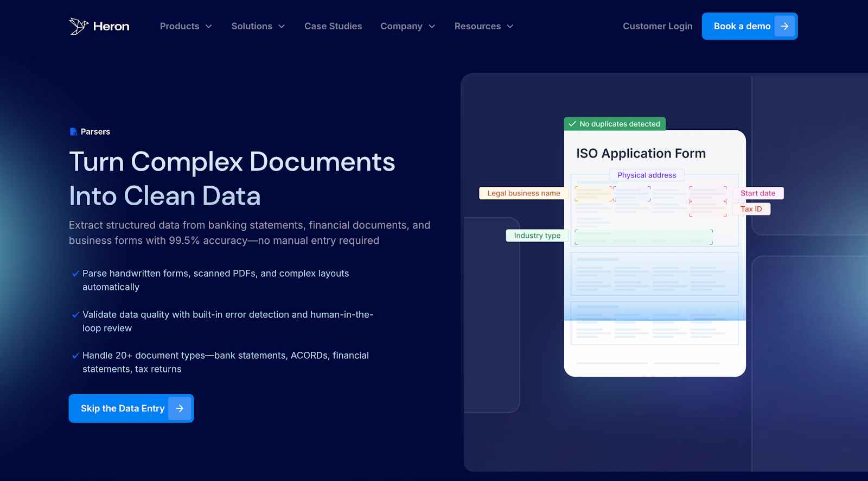Click the Validate data quality bullet text
Viewport: 868px width, 481px height.
tap(228, 321)
